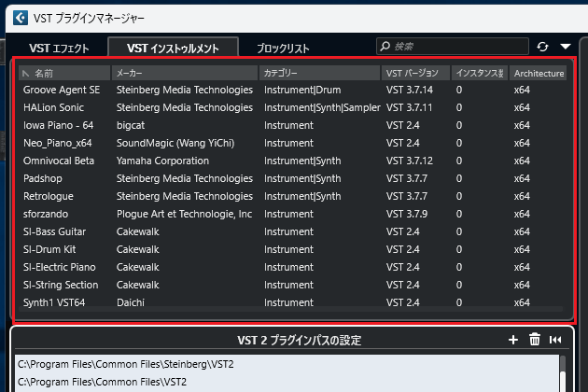This screenshot has width=588, height=392.
Task: Click the plus icon to add plug-in path
Action: [512, 340]
